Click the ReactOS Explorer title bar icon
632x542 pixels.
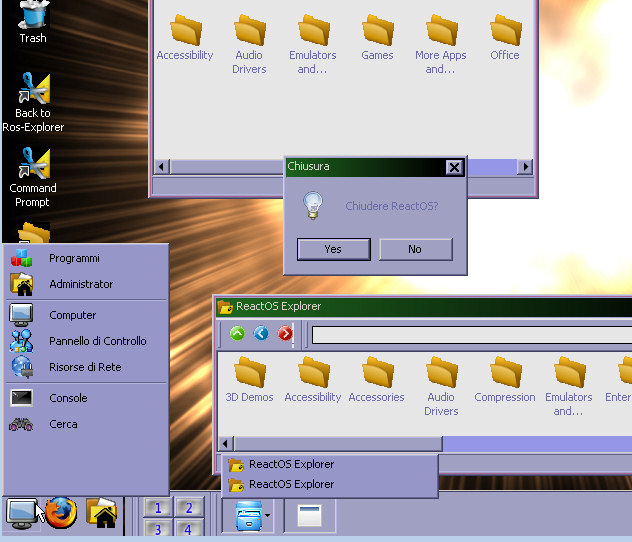tap(225, 307)
